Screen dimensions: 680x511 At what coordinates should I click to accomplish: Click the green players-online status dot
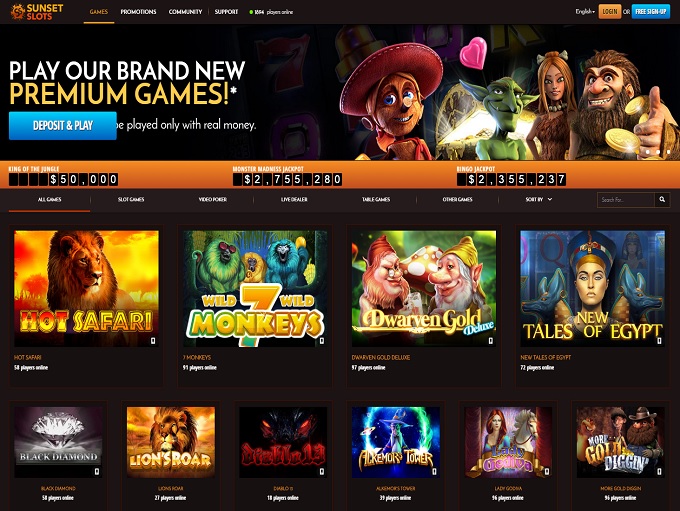[x=251, y=12]
